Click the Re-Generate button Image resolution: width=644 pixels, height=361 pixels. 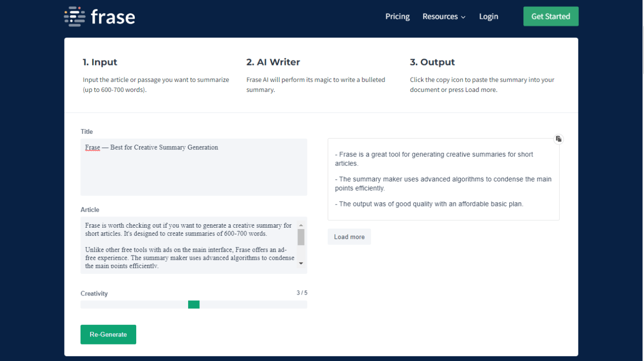click(x=108, y=335)
